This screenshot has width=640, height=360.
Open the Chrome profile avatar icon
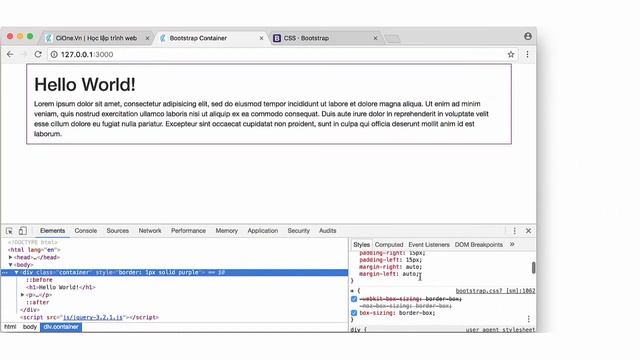(528, 36)
